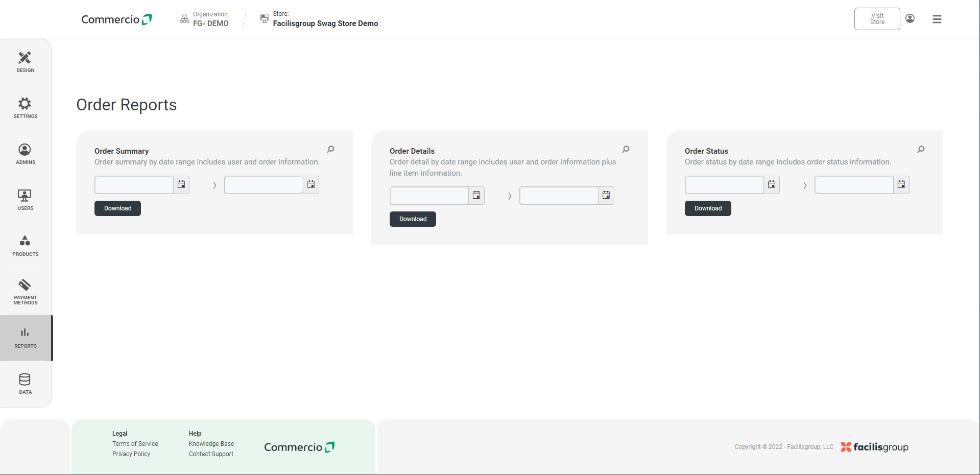
Task: Download the Order Details report
Action: [x=413, y=219]
